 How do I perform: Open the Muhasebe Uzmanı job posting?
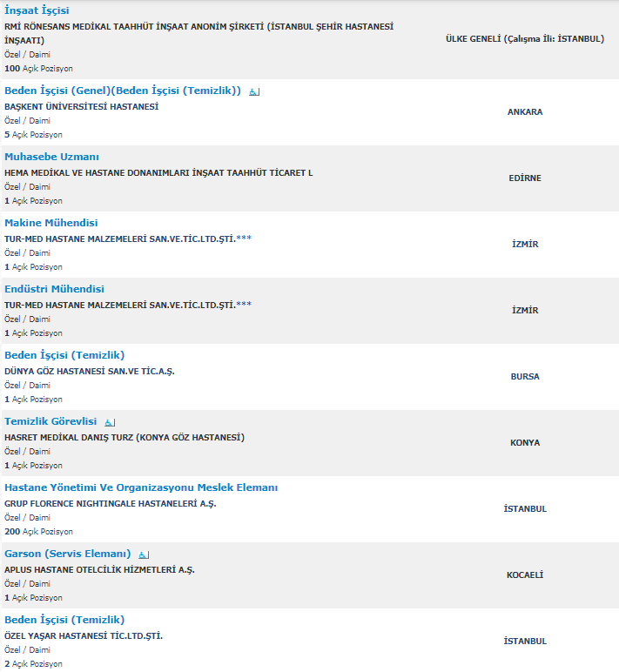tap(51, 157)
